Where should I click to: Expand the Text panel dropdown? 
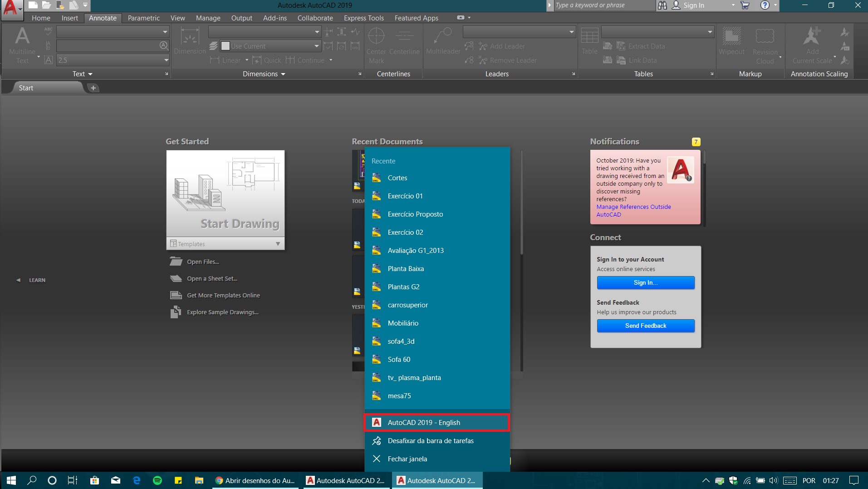coord(90,74)
